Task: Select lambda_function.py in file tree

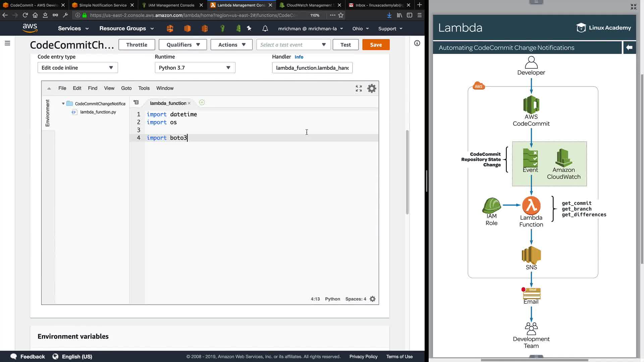Action: tap(98, 112)
